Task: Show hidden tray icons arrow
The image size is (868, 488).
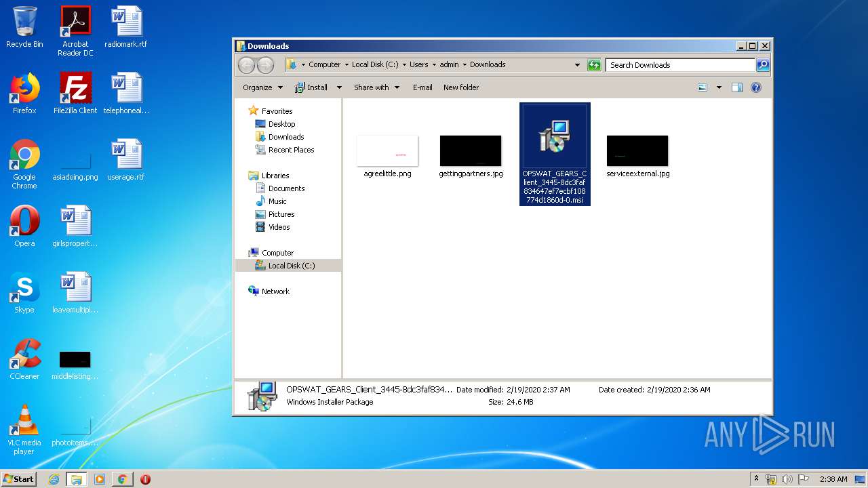Action: coord(756,479)
